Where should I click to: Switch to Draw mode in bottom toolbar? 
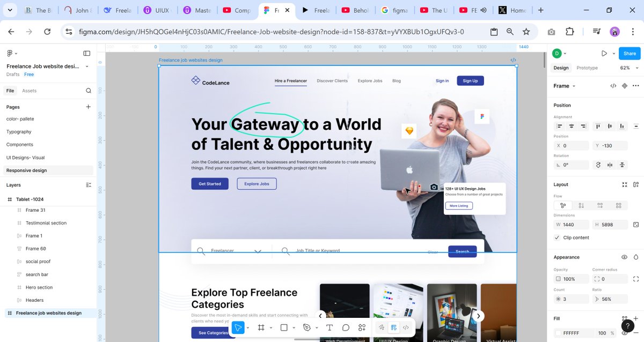[x=382, y=328]
